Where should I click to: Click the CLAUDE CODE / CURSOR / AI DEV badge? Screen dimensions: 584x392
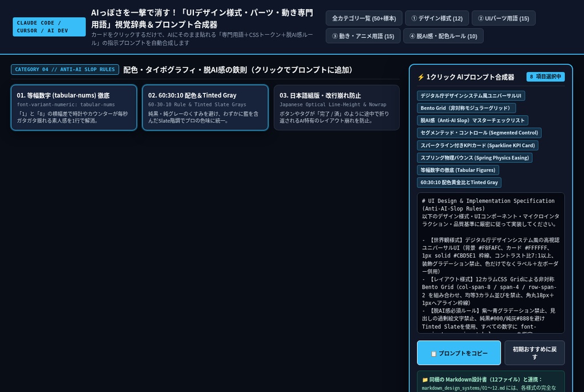[49, 27]
